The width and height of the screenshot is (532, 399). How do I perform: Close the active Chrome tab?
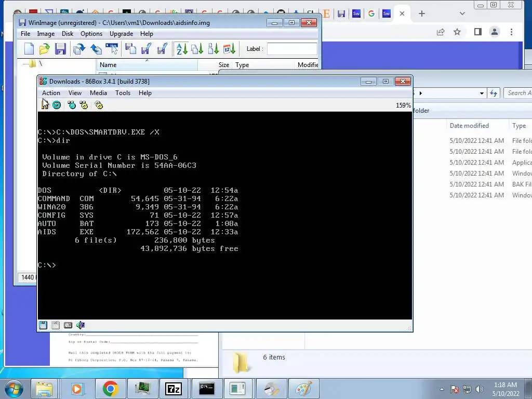pyautogui.click(x=402, y=14)
